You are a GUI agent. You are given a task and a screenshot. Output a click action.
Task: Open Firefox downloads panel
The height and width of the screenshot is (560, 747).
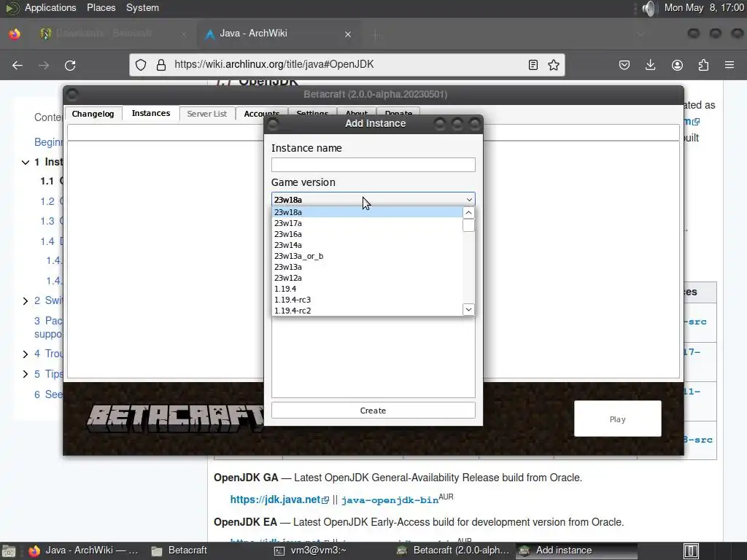650,65
